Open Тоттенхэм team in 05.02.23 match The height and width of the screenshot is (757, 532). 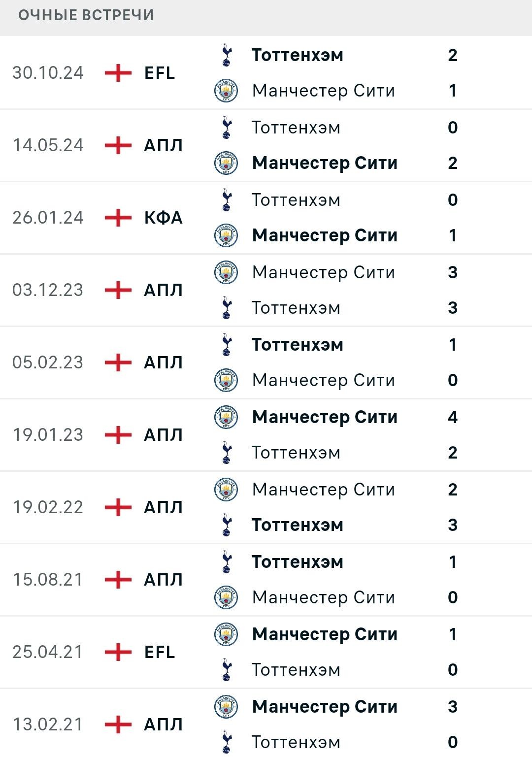[x=298, y=345]
